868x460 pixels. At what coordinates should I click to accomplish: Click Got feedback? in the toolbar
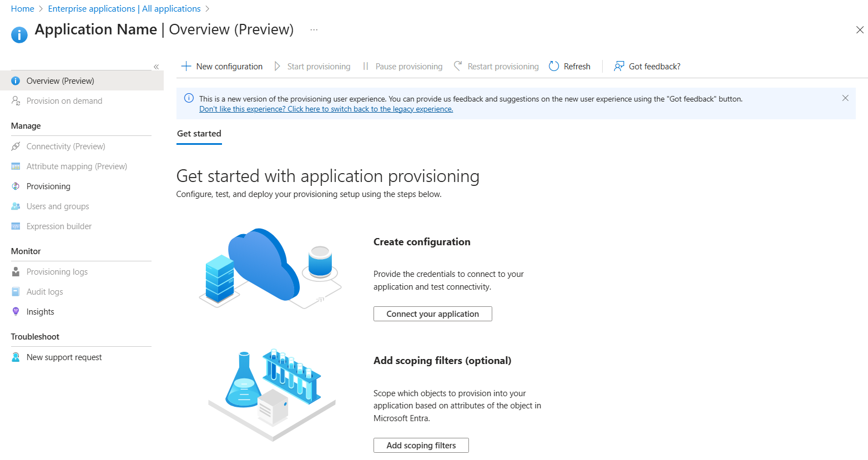coord(647,66)
